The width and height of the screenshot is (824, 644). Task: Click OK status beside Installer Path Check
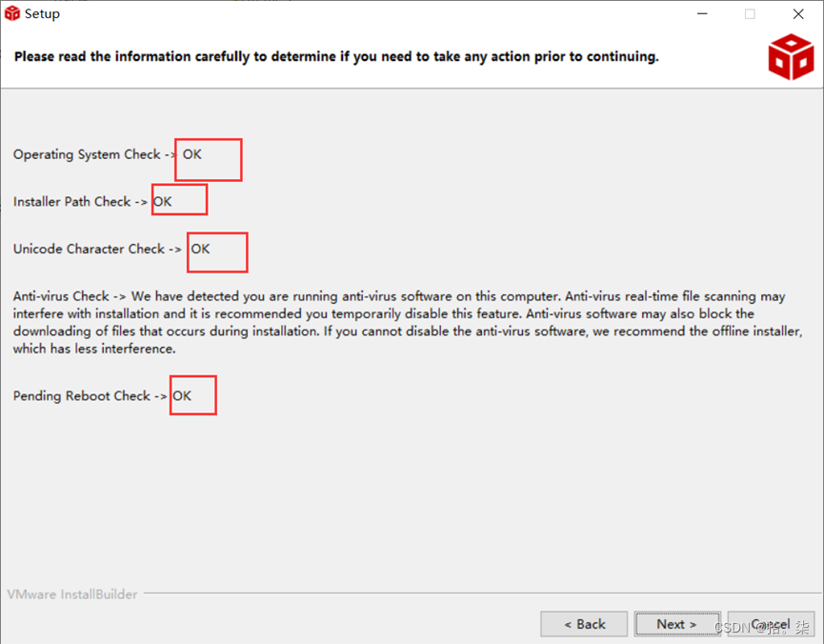coord(162,202)
